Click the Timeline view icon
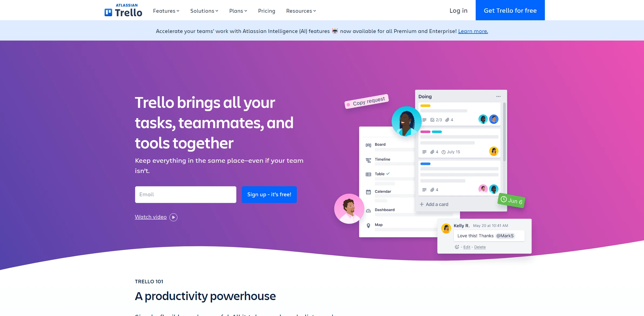The image size is (644, 316). pos(368,159)
